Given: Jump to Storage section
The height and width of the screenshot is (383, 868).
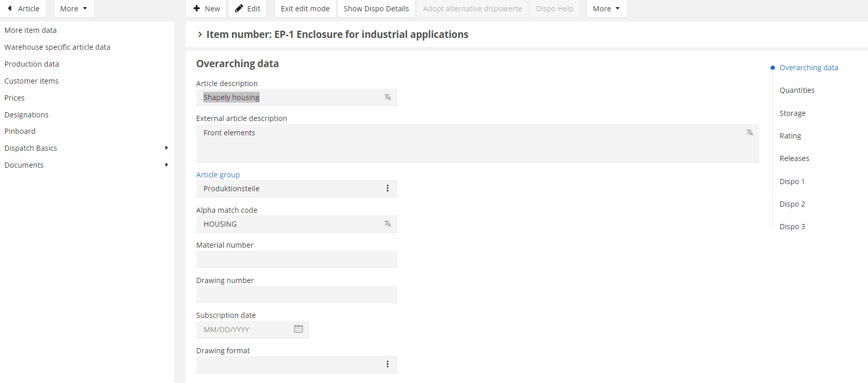Looking at the screenshot, I should (x=792, y=113).
